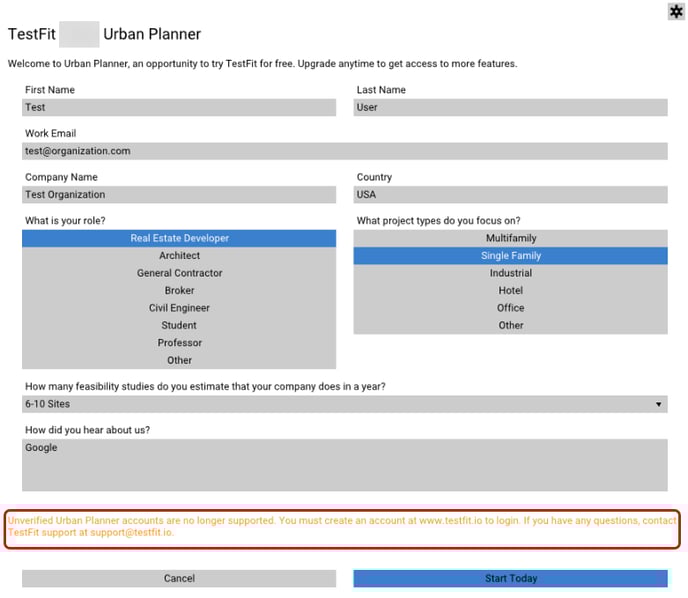Choose General Contractor role

(179, 273)
